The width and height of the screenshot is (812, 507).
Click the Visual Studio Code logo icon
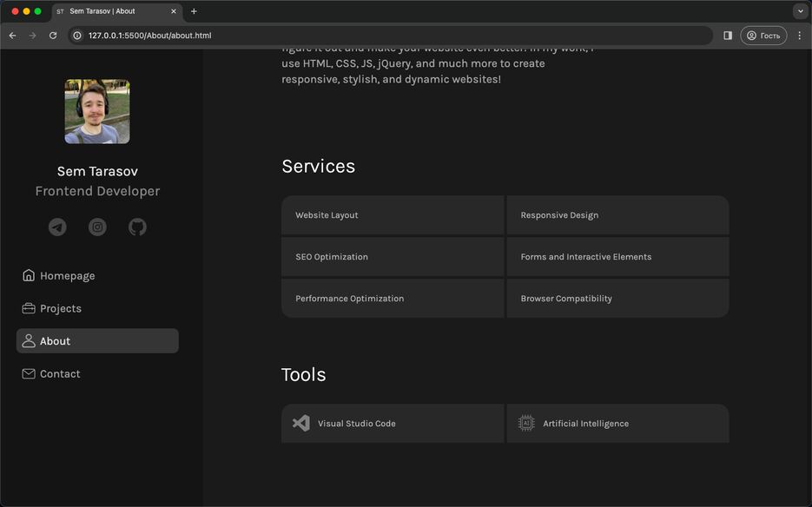300,423
